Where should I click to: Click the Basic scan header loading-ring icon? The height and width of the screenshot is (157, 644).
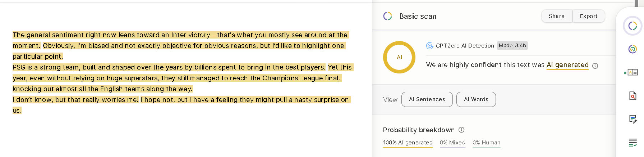pyautogui.click(x=388, y=16)
